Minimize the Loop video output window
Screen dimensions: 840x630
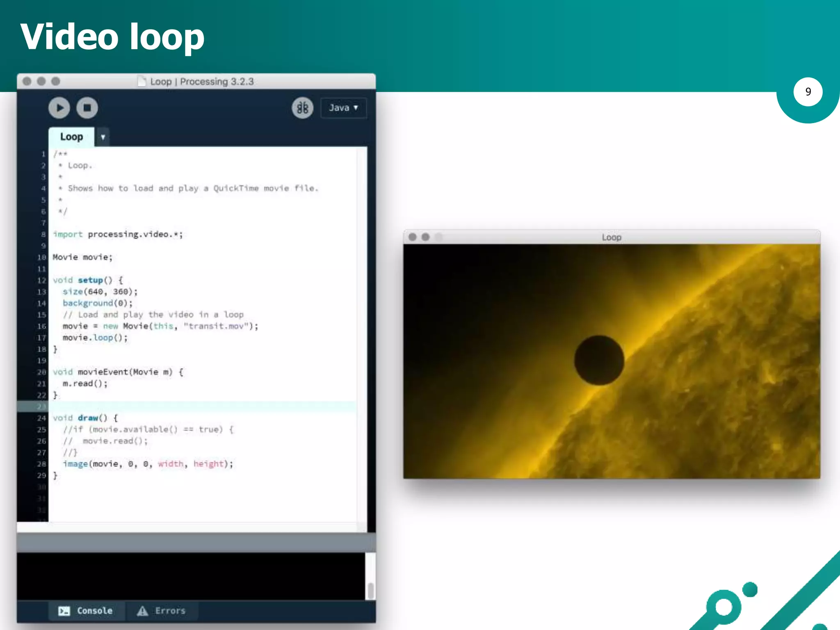426,237
